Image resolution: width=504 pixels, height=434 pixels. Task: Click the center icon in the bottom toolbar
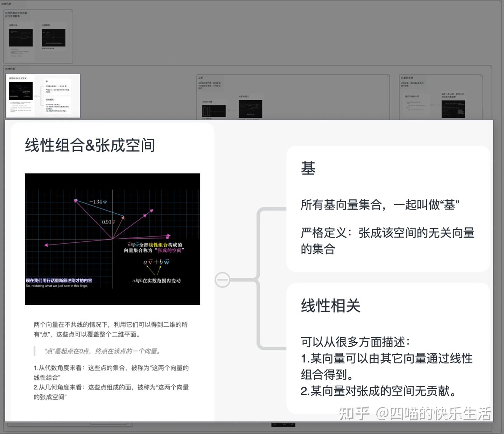pyautogui.click(x=285, y=424)
